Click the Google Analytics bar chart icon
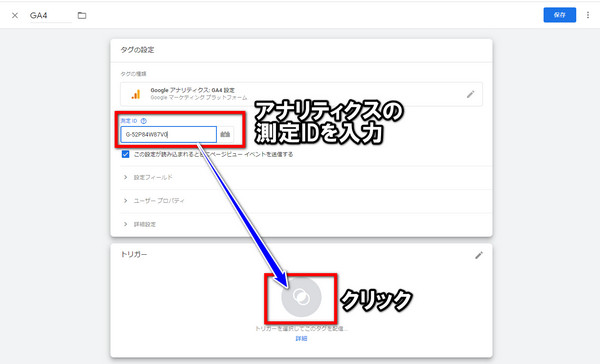This screenshot has width=600, height=364. [136, 94]
